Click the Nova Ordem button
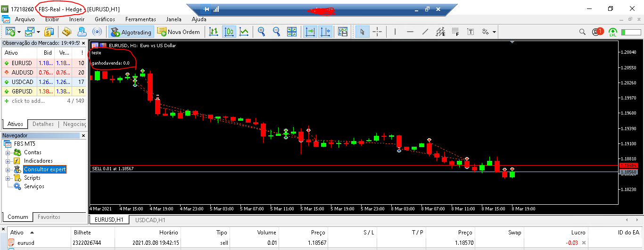The height and width of the screenshot is (250, 644). pyautogui.click(x=179, y=32)
